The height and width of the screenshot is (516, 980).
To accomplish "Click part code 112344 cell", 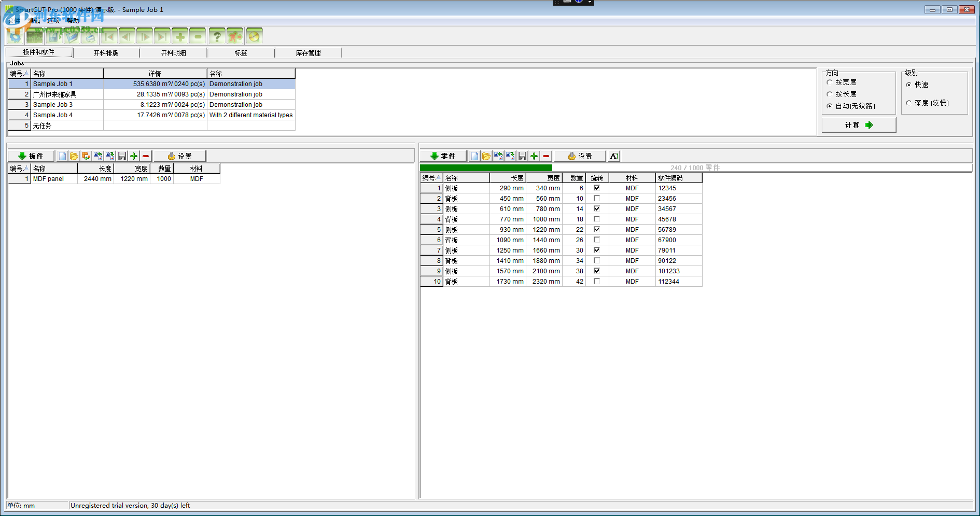I will click(x=679, y=282).
